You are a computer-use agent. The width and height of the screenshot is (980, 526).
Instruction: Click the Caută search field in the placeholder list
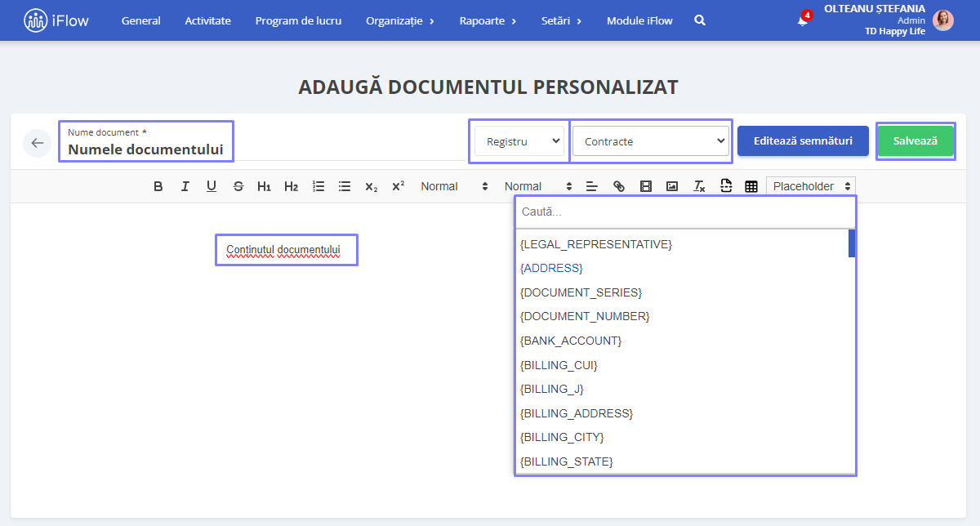pyautogui.click(x=685, y=212)
